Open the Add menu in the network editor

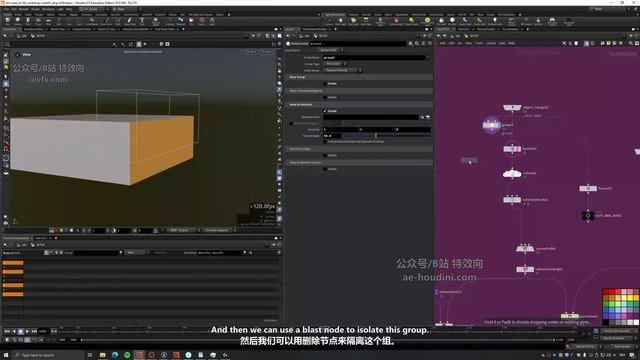442,43
